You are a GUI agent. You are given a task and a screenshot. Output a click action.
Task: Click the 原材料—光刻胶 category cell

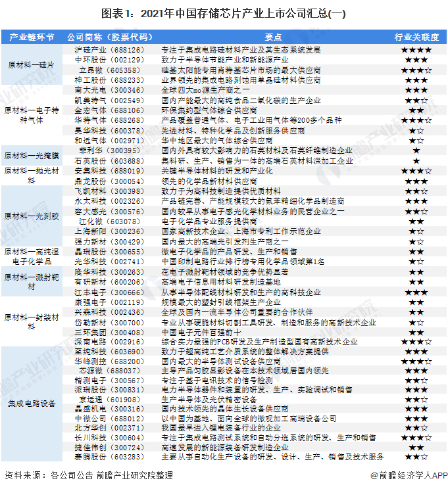click(x=32, y=216)
